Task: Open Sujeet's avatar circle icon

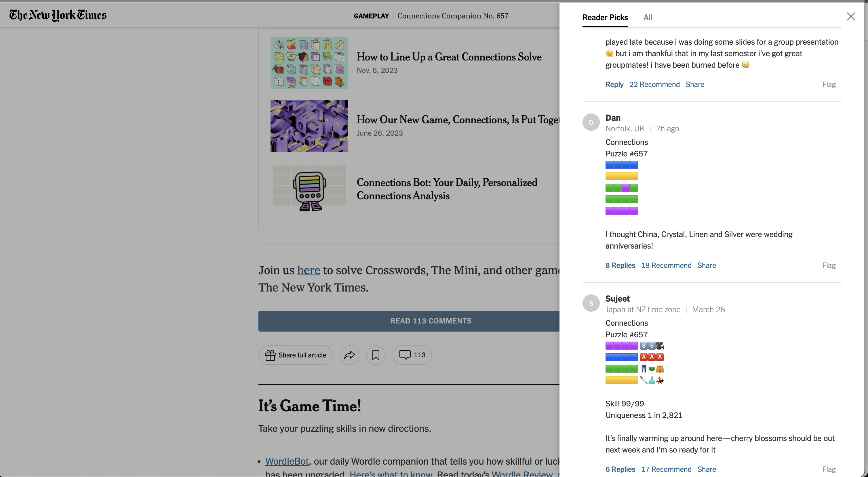Action: [x=591, y=303]
